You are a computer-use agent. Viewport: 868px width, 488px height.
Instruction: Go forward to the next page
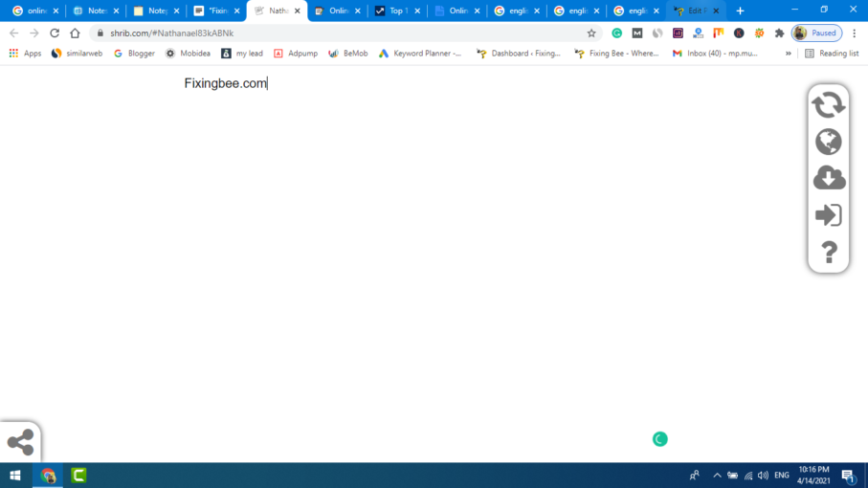click(34, 33)
